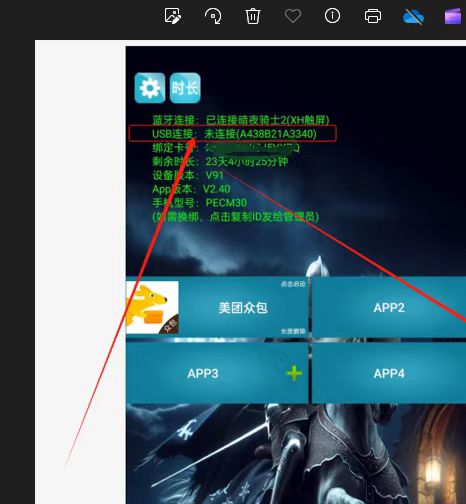Open the Edit image tool
The height and width of the screenshot is (504, 466).
[173, 16]
